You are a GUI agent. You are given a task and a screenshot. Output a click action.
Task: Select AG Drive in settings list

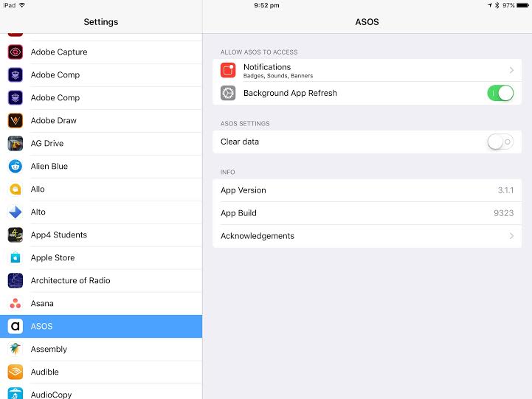(x=101, y=143)
